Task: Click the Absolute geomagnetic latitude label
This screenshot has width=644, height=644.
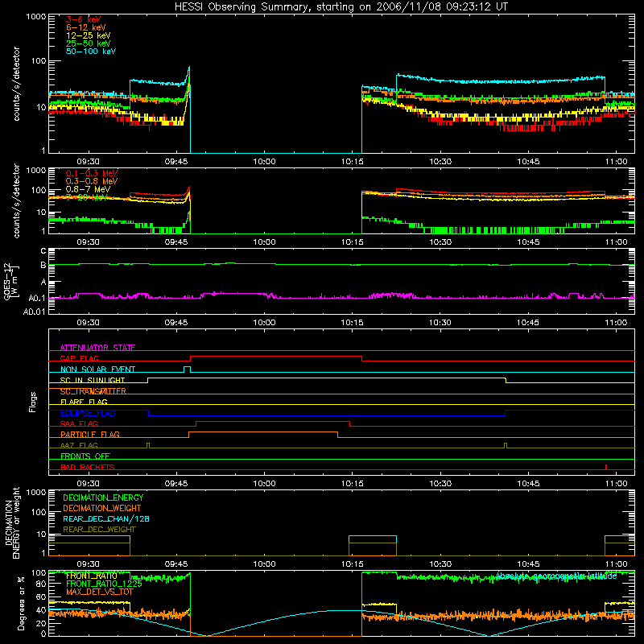Action: (556, 576)
